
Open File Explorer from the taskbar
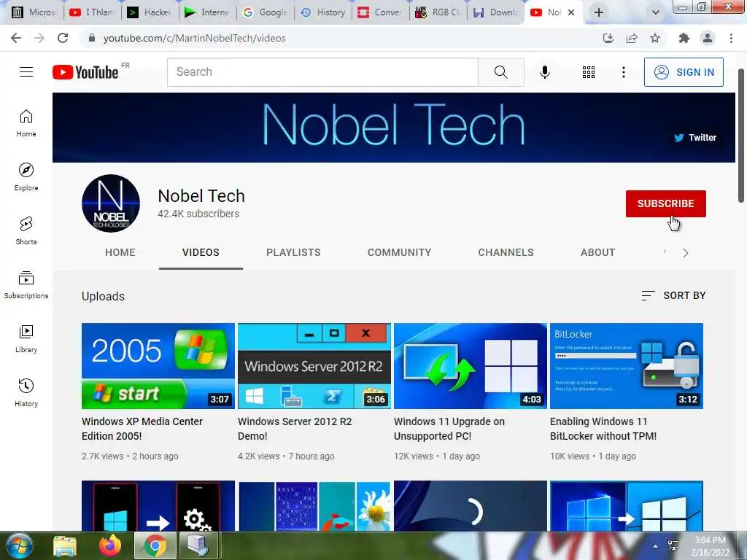click(x=65, y=545)
